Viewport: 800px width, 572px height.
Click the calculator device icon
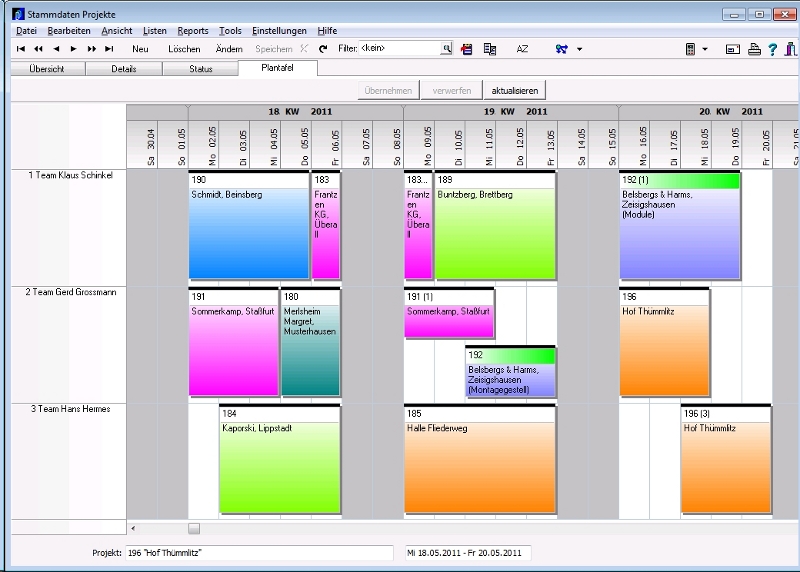pos(690,49)
